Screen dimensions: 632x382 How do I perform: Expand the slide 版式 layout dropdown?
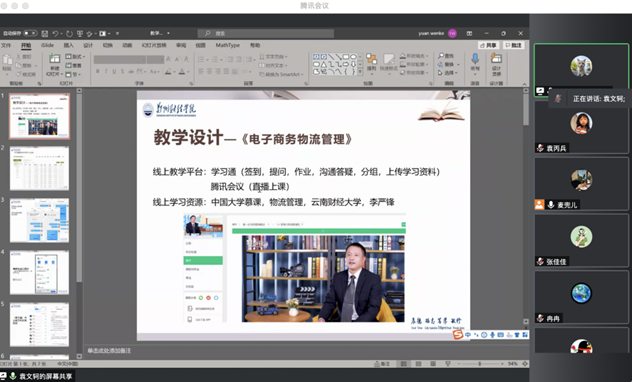coord(75,56)
